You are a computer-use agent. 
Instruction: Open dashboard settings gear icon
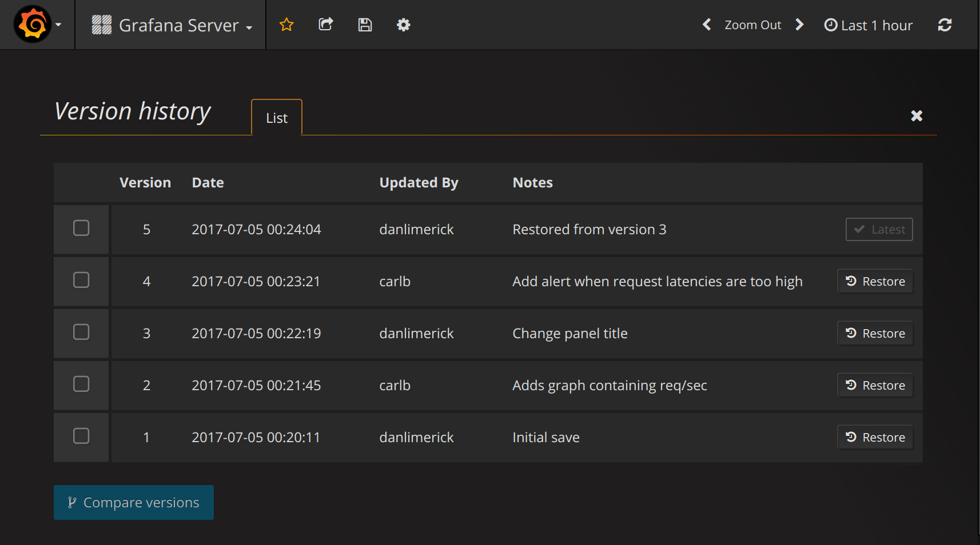404,25
